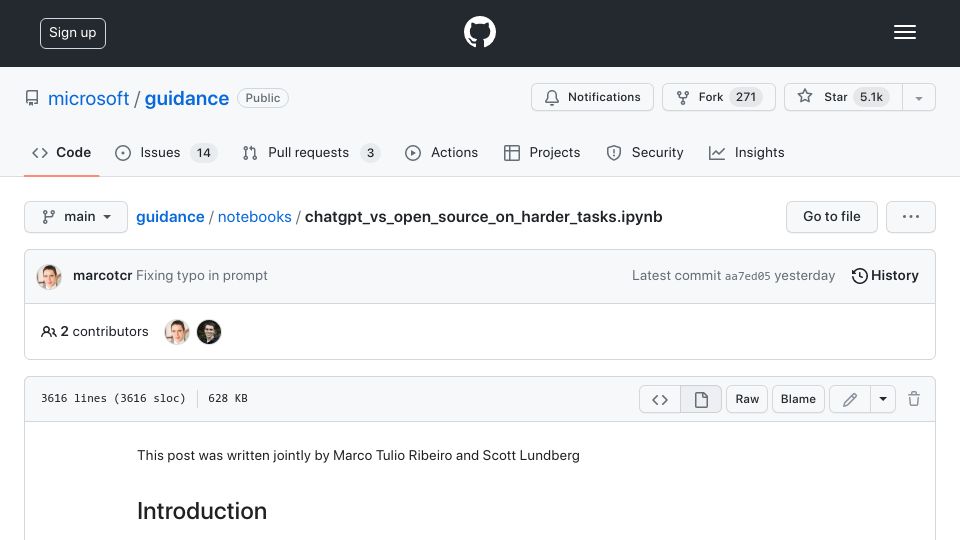Click the Pull requests count badge 3
The width and height of the screenshot is (960, 540).
point(370,152)
